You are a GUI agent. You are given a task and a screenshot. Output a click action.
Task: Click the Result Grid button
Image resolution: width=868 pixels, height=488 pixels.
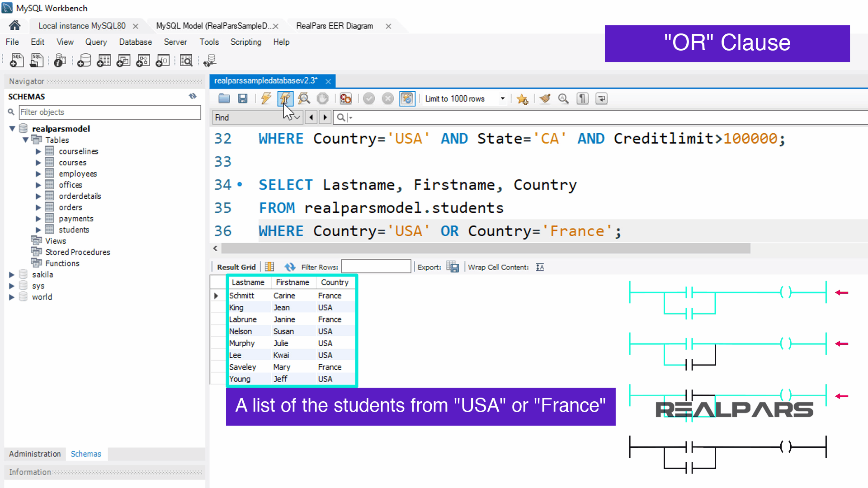click(x=236, y=267)
